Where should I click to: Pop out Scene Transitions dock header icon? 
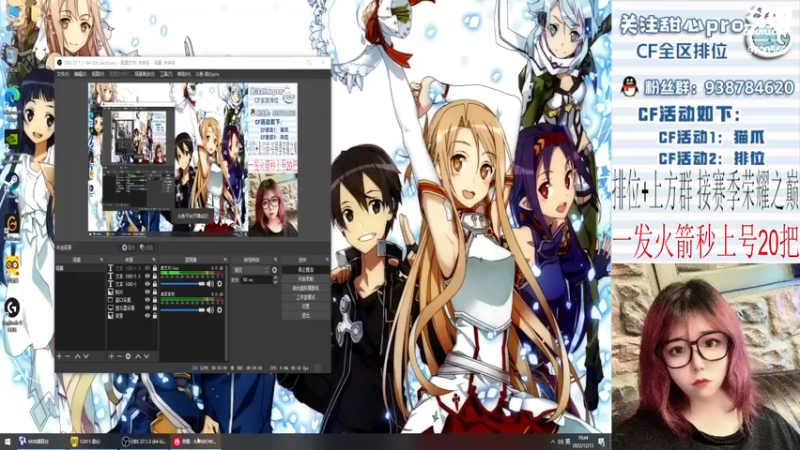point(276,260)
